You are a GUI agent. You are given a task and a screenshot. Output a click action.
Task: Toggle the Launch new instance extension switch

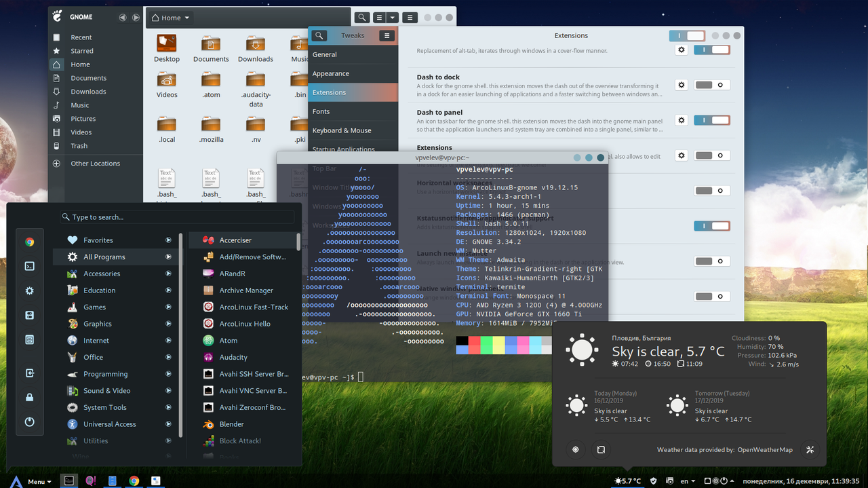click(x=712, y=261)
